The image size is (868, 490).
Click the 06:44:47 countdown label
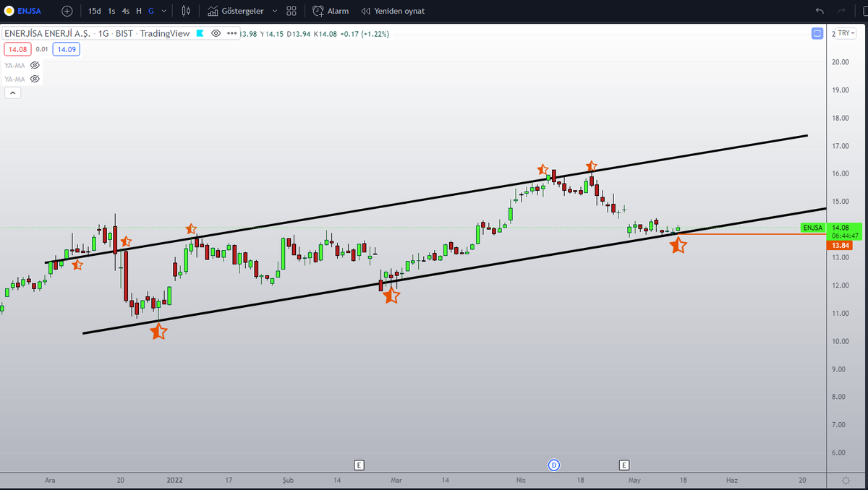pyautogui.click(x=844, y=236)
